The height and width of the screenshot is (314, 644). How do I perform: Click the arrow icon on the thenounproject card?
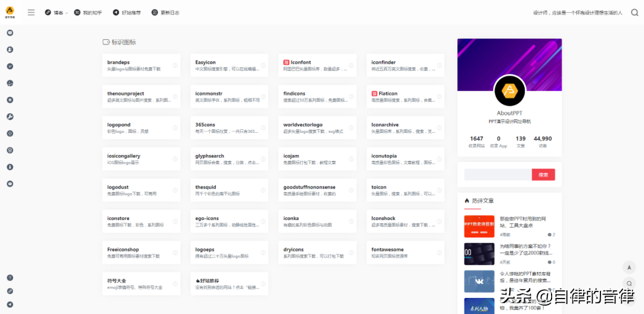175,97
